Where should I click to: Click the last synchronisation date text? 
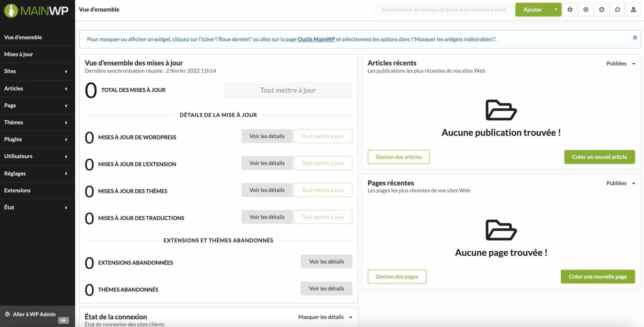point(150,71)
